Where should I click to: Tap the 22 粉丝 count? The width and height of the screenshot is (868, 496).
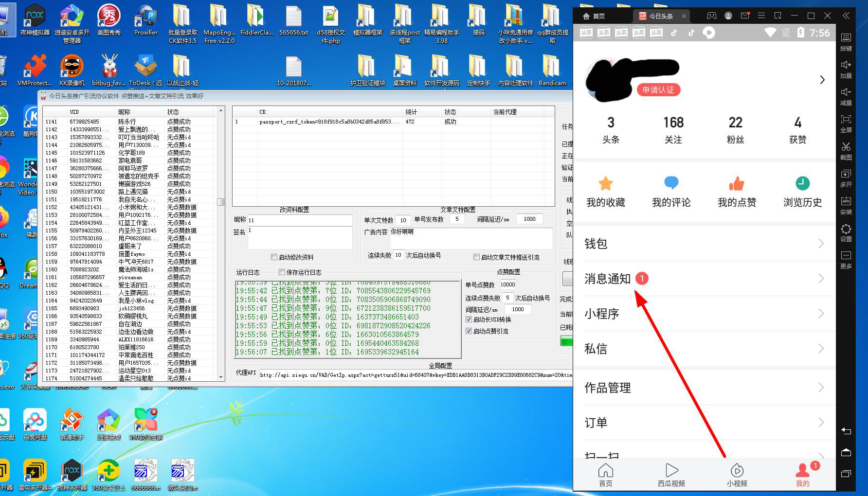(735, 130)
